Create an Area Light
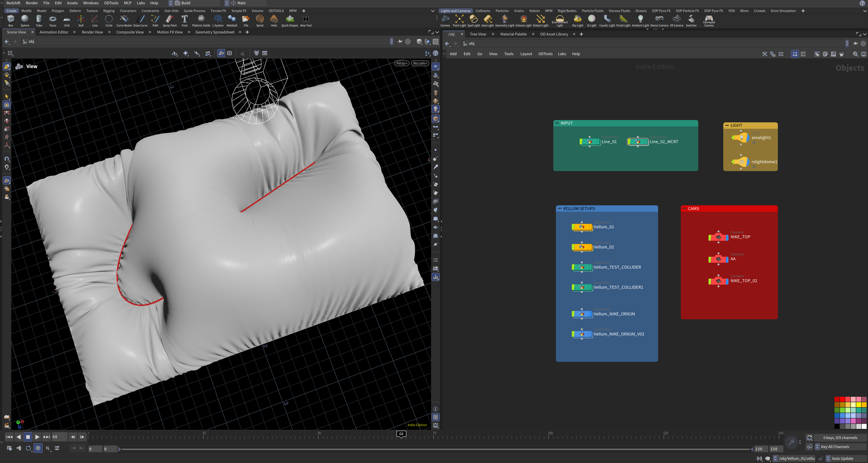This screenshot has height=463, width=868. click(487, 21)
